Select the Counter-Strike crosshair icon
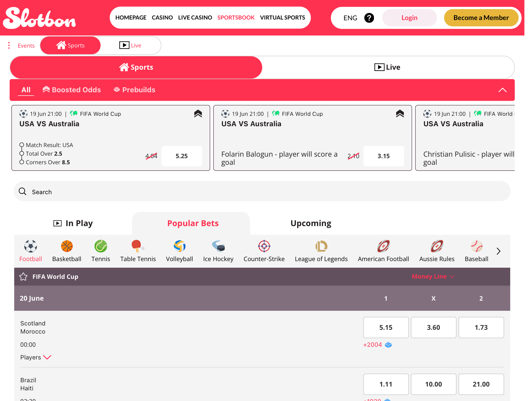532x401 pixels. pyautogui.click(x=264, y=246)
